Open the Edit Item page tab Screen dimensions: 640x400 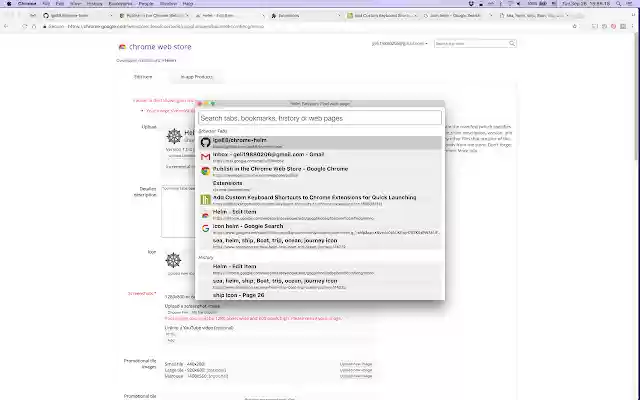click(x=143, y=77)
